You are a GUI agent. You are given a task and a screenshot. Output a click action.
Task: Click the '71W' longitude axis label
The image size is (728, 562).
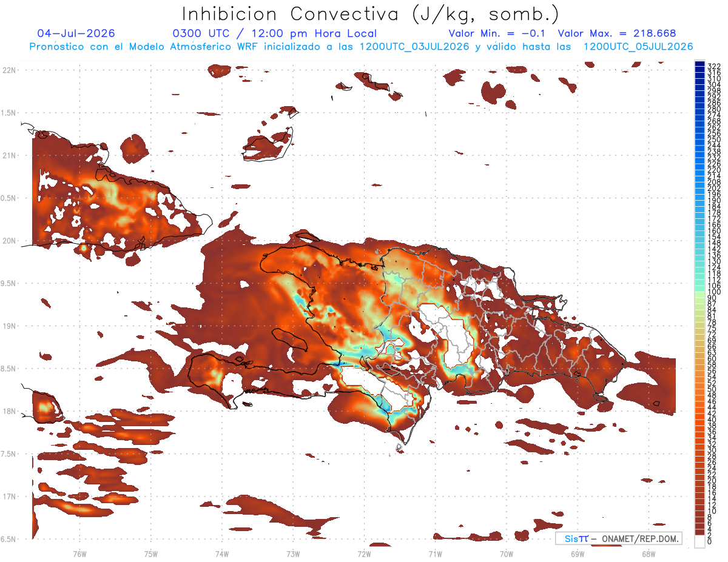pyautogui.click(x=435, y=554)
